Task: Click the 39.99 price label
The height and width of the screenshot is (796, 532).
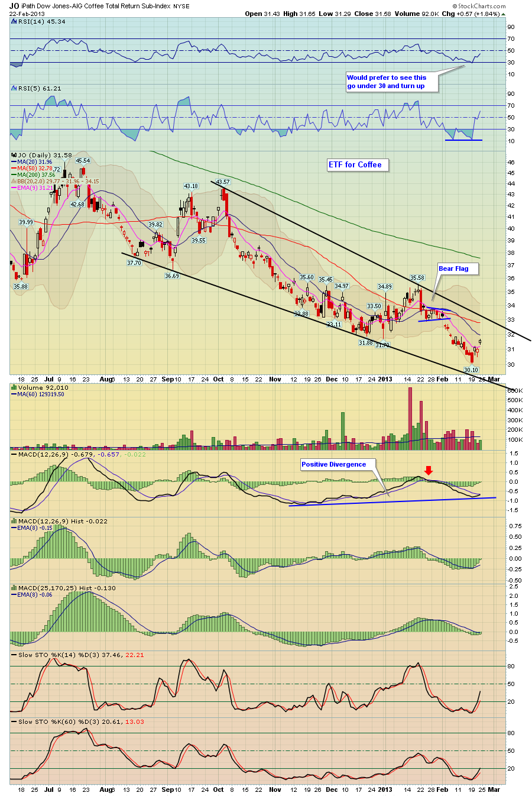Action: pos(25,222)
